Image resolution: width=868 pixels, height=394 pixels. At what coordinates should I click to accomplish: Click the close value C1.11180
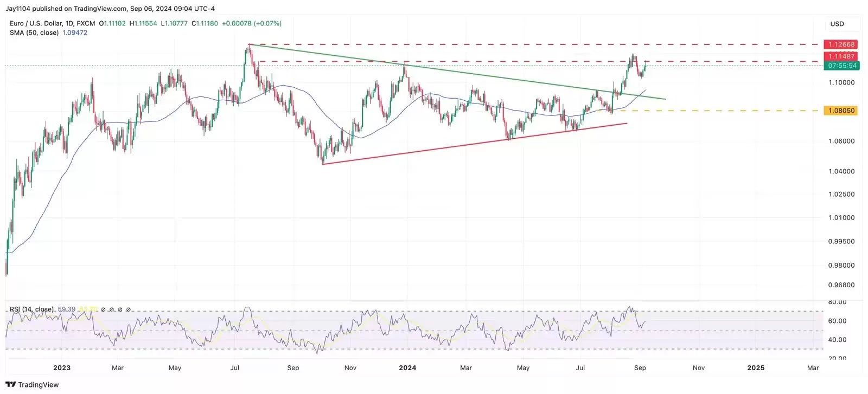click(205, 23)
